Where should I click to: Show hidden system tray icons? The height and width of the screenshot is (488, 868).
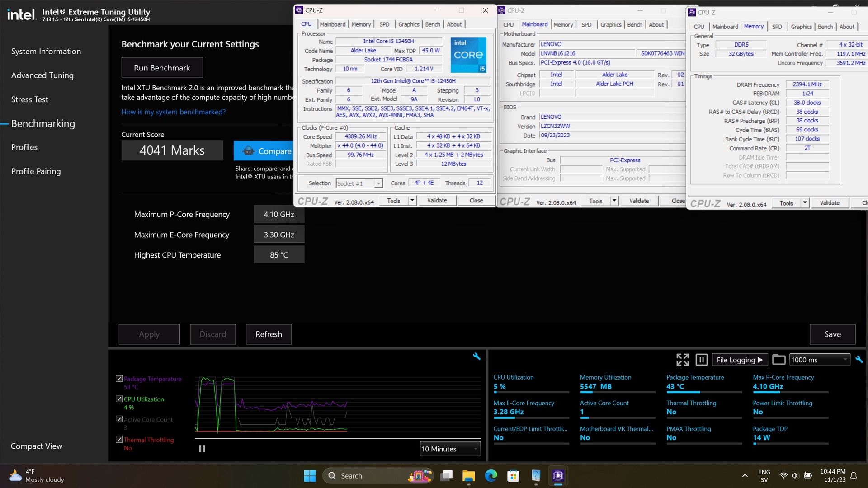(x=745, y=476)
